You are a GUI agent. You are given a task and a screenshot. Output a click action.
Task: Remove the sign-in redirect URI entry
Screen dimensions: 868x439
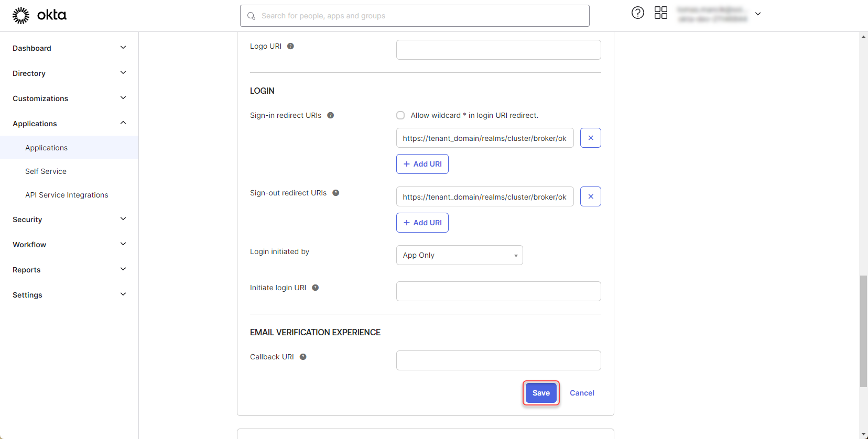(x=590, y=138)
